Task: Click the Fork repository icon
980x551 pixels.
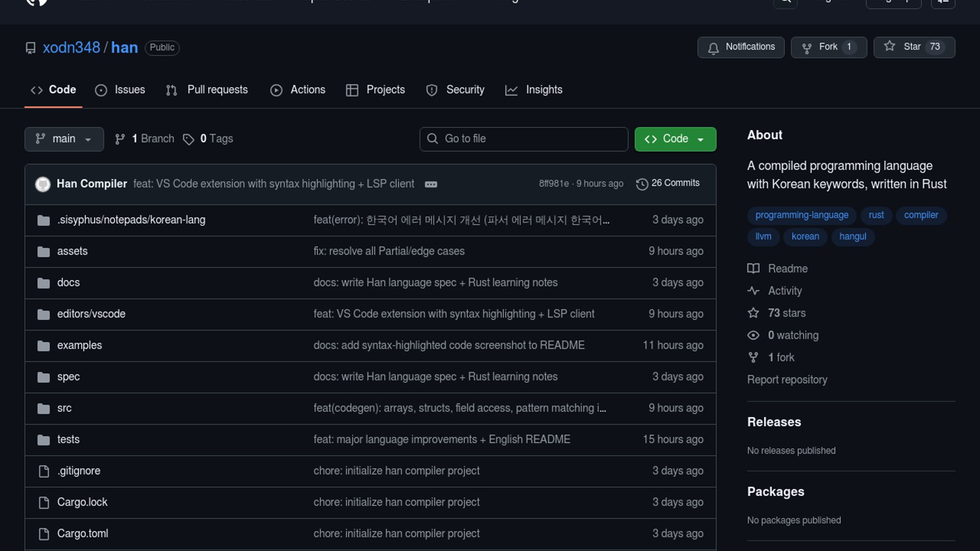Action: click(806, 48)
